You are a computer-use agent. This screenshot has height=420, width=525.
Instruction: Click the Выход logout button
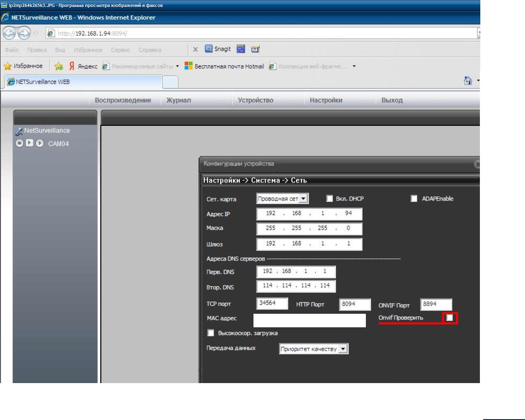tap(392, 100)
